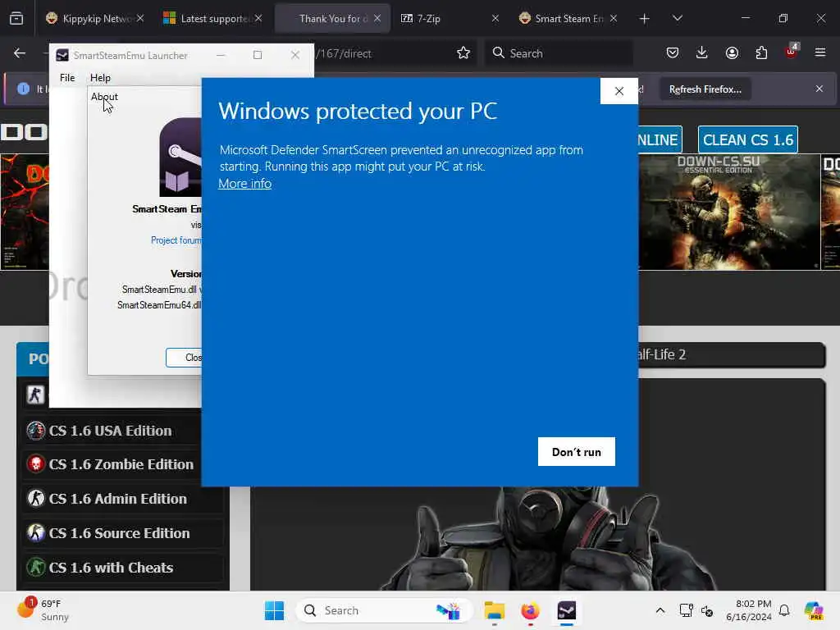Open the Firefox downloads panel
This screenshot has width=840, height=630.
pos(702,52)
